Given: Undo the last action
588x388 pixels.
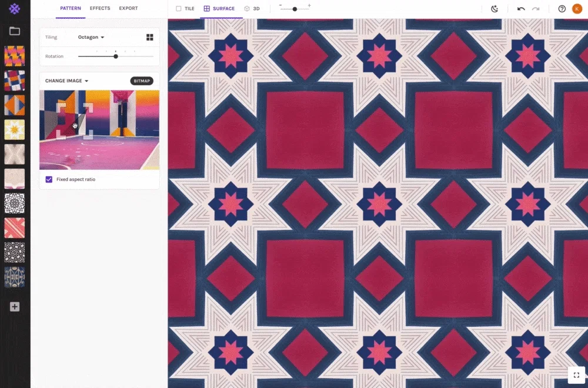Looking at the screenshot, I should point(521,9).
